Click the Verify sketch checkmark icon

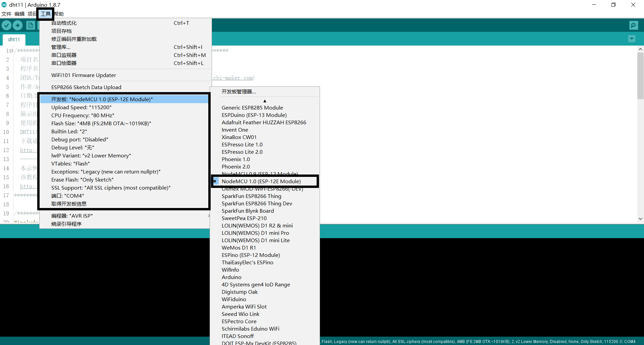(x=7, y=25)
